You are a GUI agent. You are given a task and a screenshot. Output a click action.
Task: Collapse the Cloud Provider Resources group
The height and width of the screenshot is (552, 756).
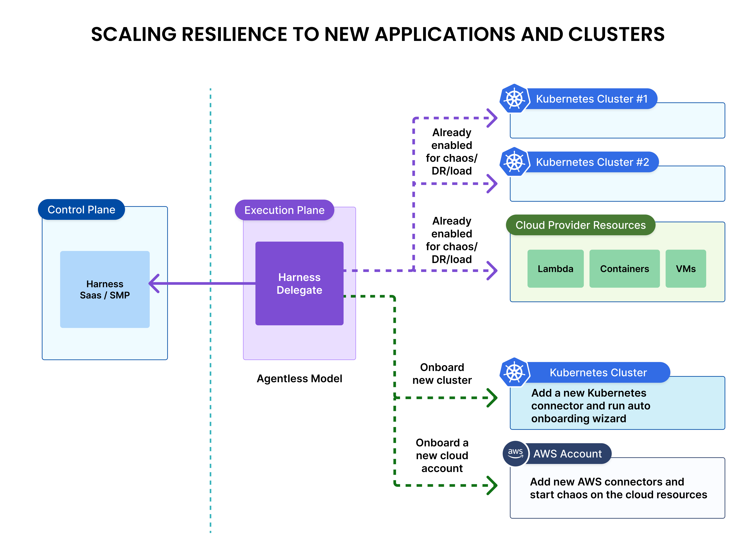[x=581, y=225]
